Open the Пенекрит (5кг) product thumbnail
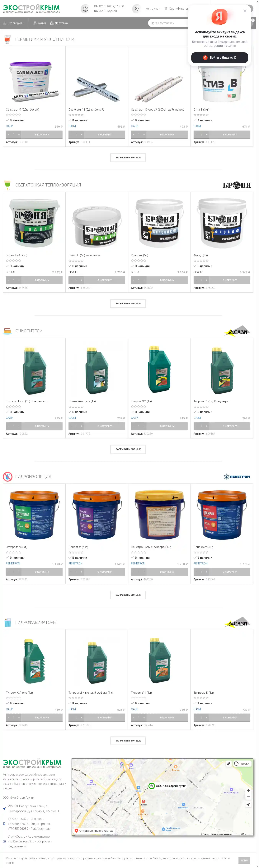 click(x=222, y=516)
